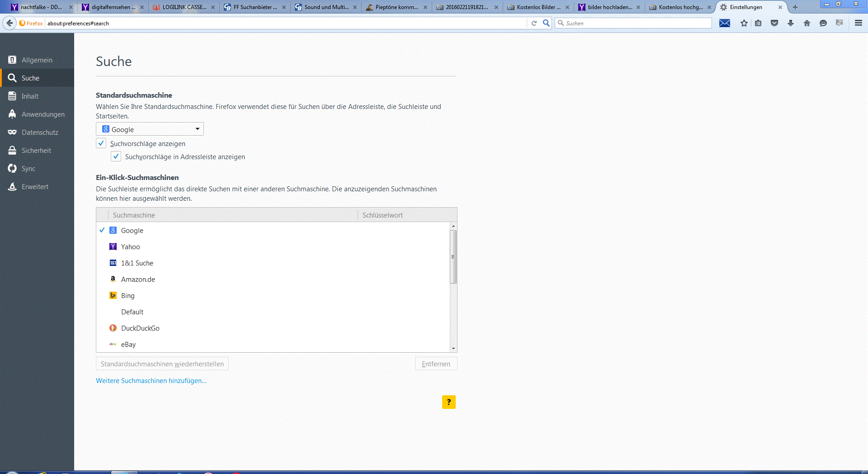
Task: Open the blue mail envelope icon
Action: click(x=725, y=23)
